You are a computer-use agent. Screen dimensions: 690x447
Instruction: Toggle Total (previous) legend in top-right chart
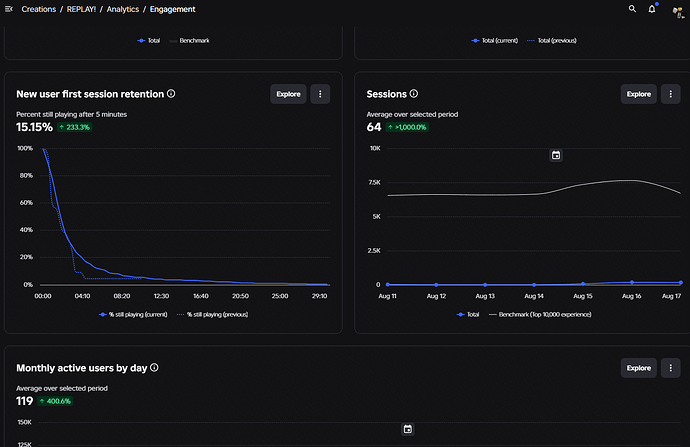(551, 40)
